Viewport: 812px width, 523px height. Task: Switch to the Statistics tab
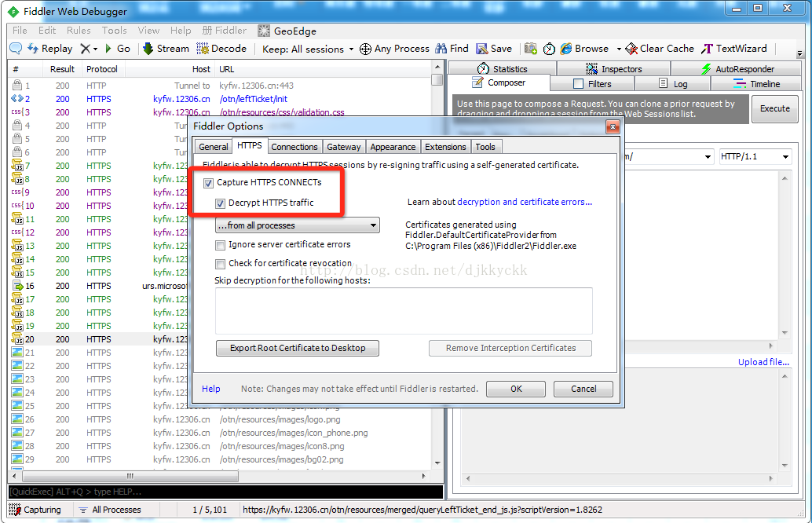coord(503,68)
